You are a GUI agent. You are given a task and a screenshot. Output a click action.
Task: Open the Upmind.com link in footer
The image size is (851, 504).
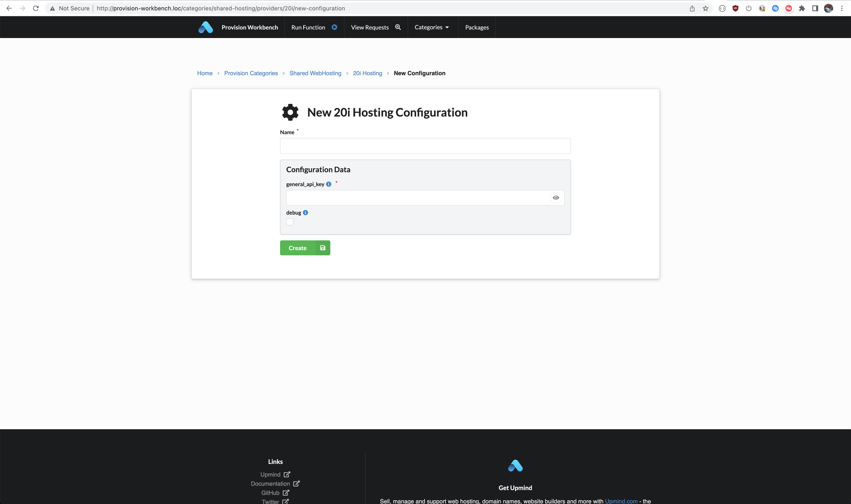(x=621, y=501)
